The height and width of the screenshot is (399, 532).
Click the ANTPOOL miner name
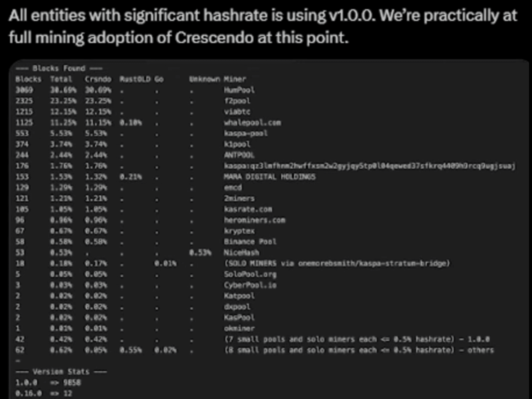tap(239, 155)
